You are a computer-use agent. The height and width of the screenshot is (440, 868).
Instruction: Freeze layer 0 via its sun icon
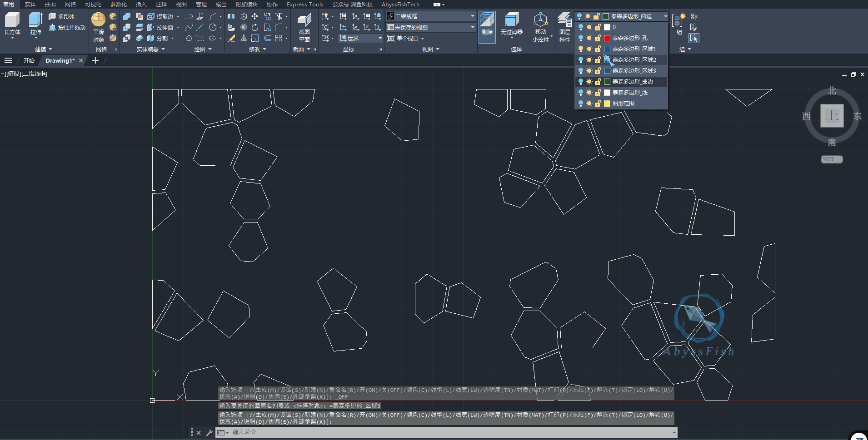click(x=588, y=27)
